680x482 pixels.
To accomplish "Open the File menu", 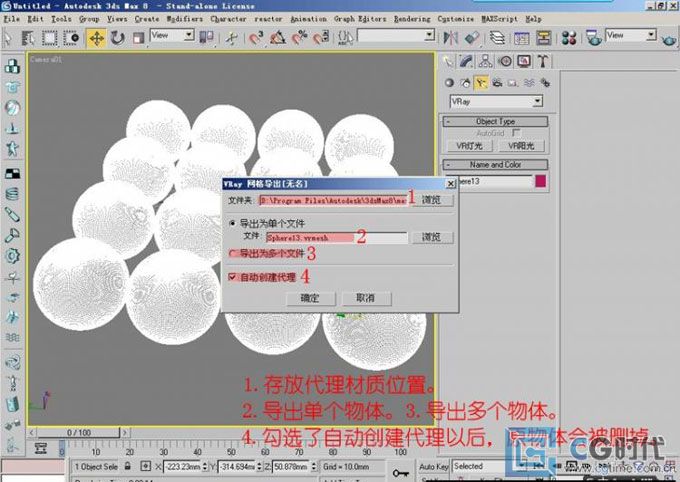I will coord(12,19).
